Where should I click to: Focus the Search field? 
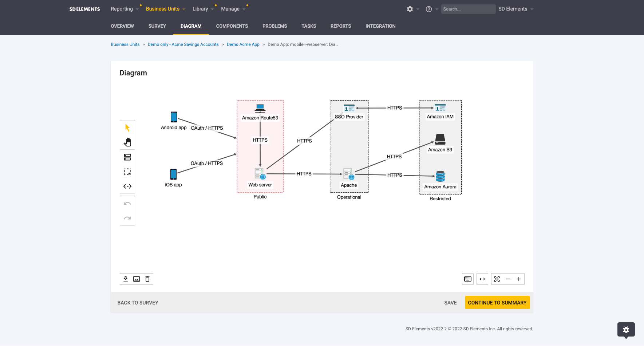pos(468,9)
